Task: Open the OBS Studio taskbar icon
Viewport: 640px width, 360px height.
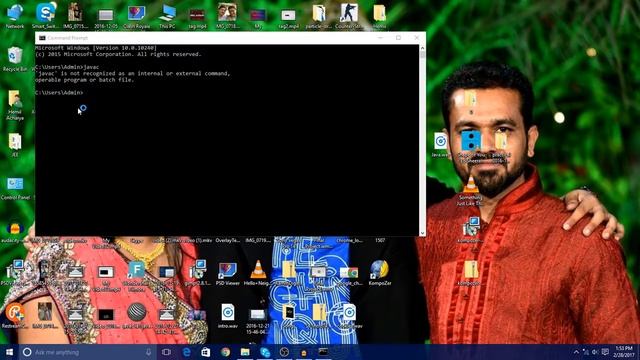Action: click(x=284, y=352)
